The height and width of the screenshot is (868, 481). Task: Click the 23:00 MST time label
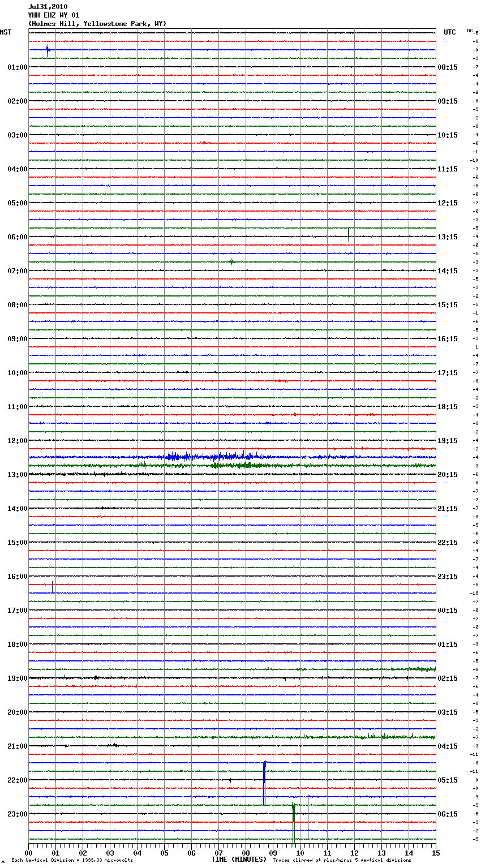click(x=17, y=814)
